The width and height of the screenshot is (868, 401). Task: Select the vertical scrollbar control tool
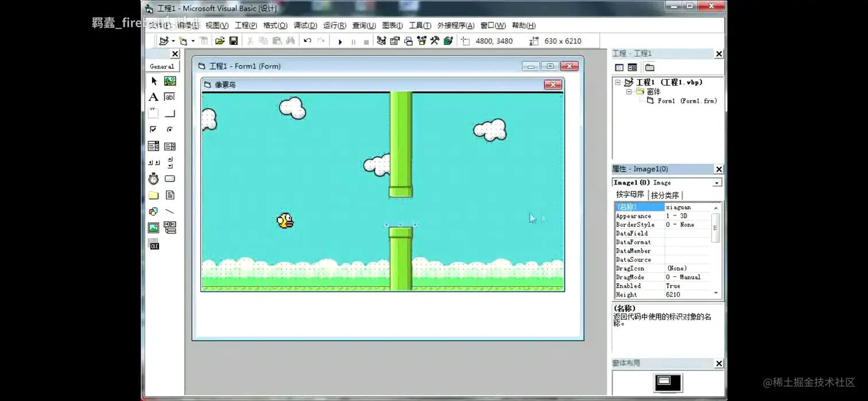point(170,163)
